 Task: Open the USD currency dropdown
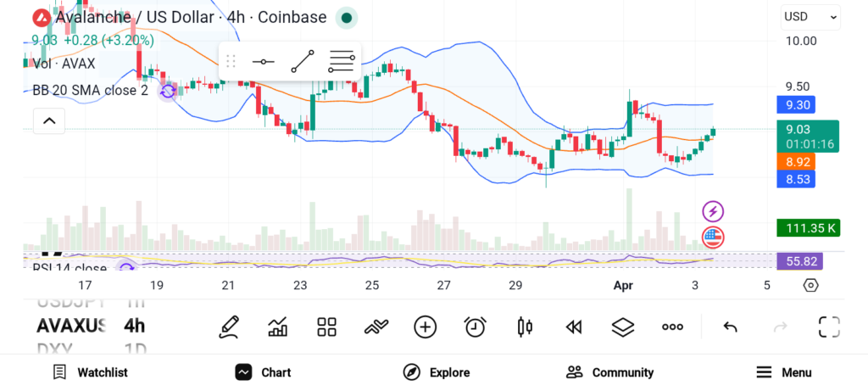810,17
